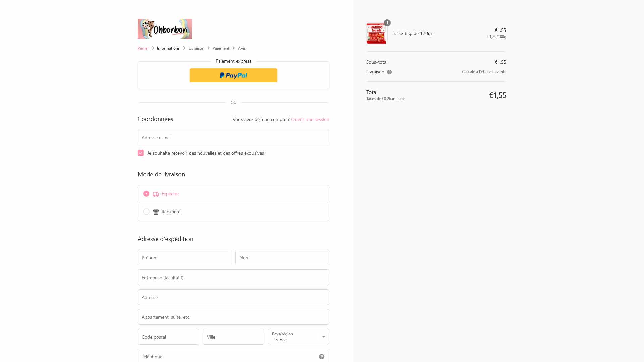Click the Ohbonbon store logo
Viewport: 644px width, 362px height.
(x=164, y=29)
